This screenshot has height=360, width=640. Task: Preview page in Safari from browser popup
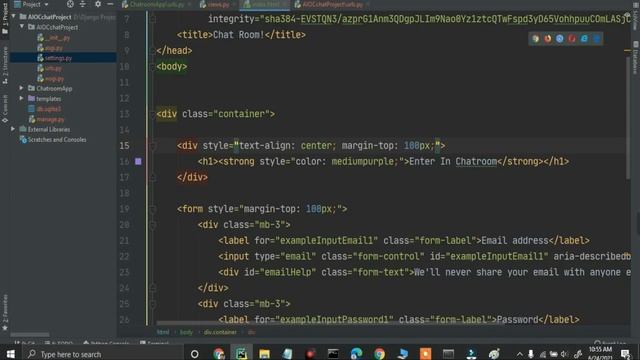coord(560,38)
